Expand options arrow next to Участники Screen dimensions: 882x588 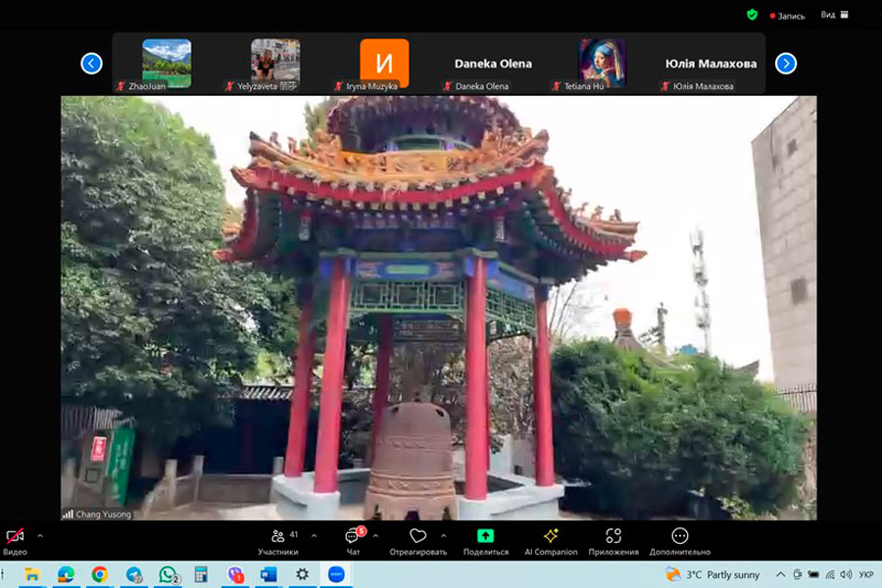click(314, 535)
